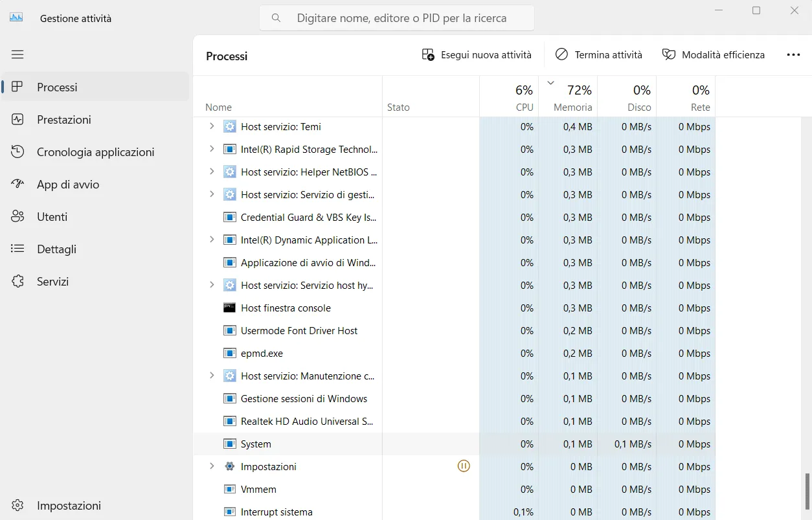812x520 pixels.
Task: Click the Modalità efficienza leaf icon
Action: pos(668,54)
